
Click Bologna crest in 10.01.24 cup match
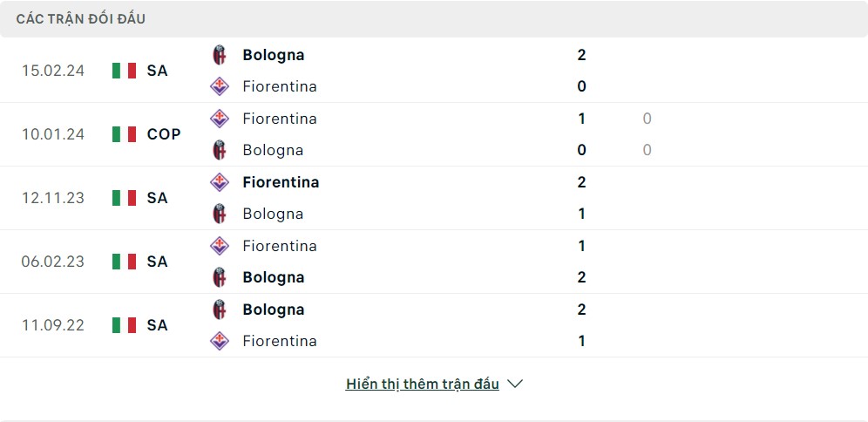(x=220, y=150)
